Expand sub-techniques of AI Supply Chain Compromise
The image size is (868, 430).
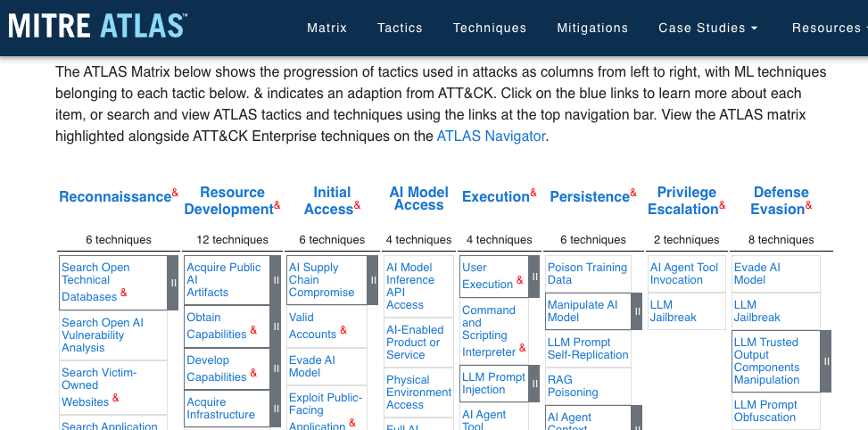pyautogui.click(x=373, y=280)
